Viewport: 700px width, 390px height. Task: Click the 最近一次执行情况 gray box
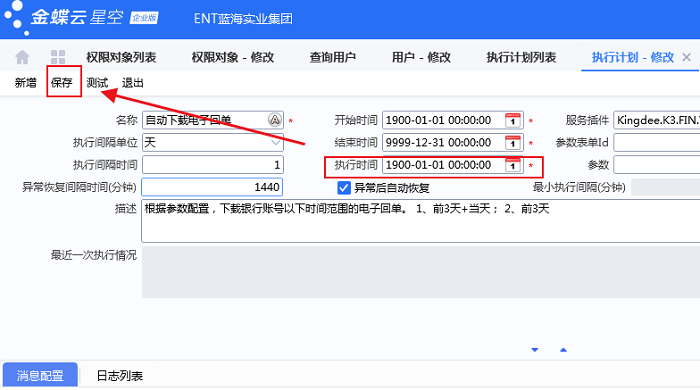click(421, 272)
